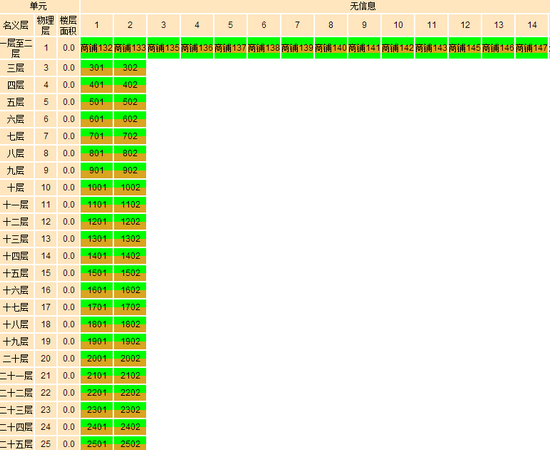
Task: Select shop 商铺147 cell
Action: [531, 48]
